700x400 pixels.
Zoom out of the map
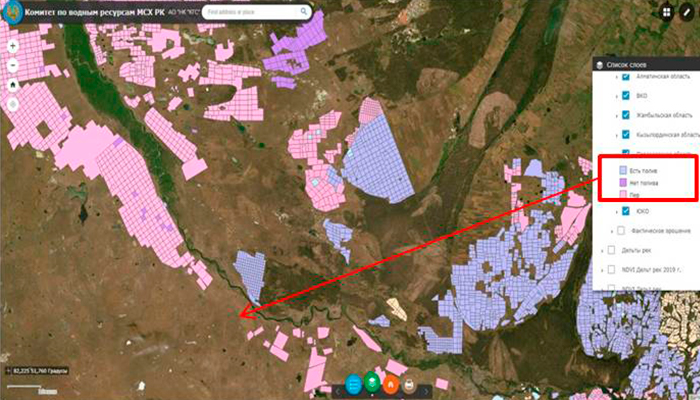(x=13, y=65)
